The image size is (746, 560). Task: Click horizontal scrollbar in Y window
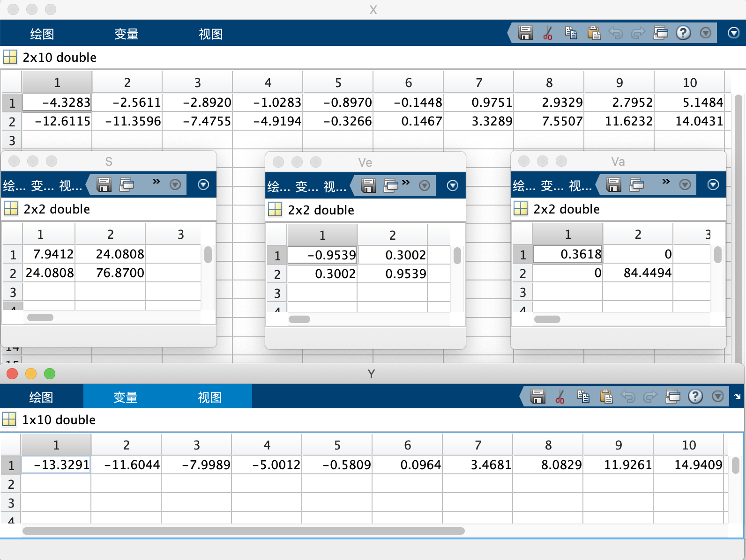coord(244,531)
